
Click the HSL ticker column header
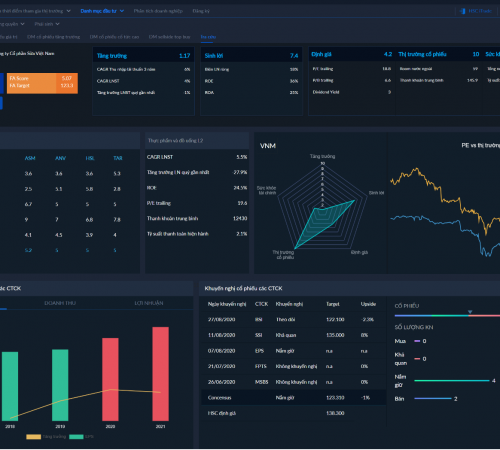pos(90,158)
